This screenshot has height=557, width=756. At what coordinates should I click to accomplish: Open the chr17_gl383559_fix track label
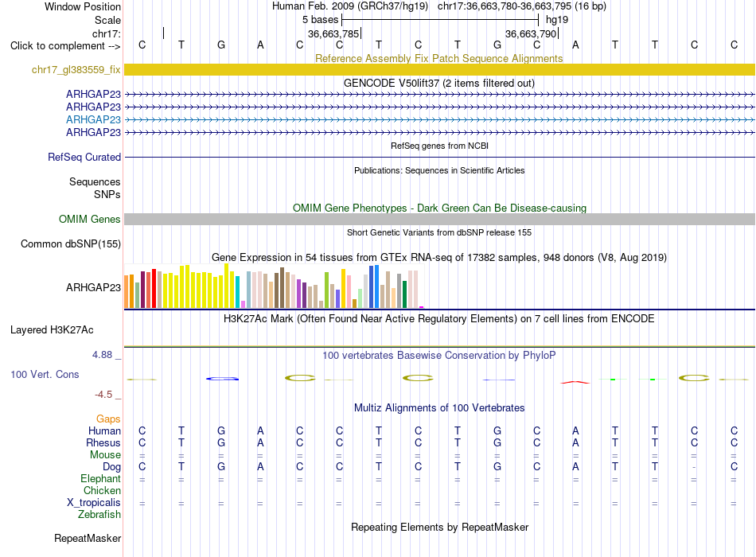coord(76,69)
